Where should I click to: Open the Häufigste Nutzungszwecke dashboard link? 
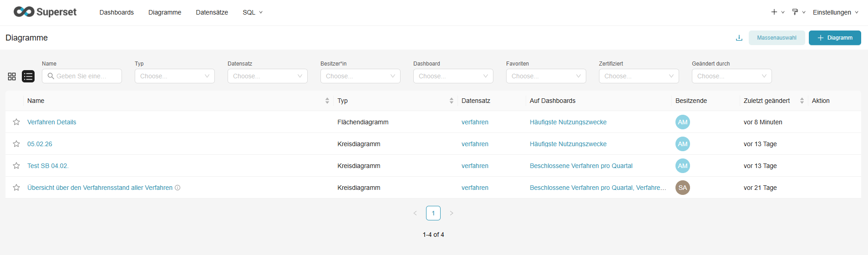[x=568, y=122]
